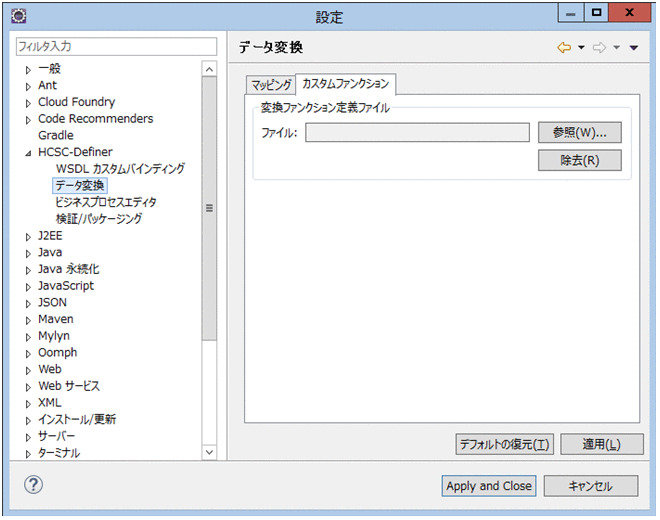Screen dimensions: 660x520
Task: Select 検証/パッケージング tree item
Action: click(x=99, y=219)
